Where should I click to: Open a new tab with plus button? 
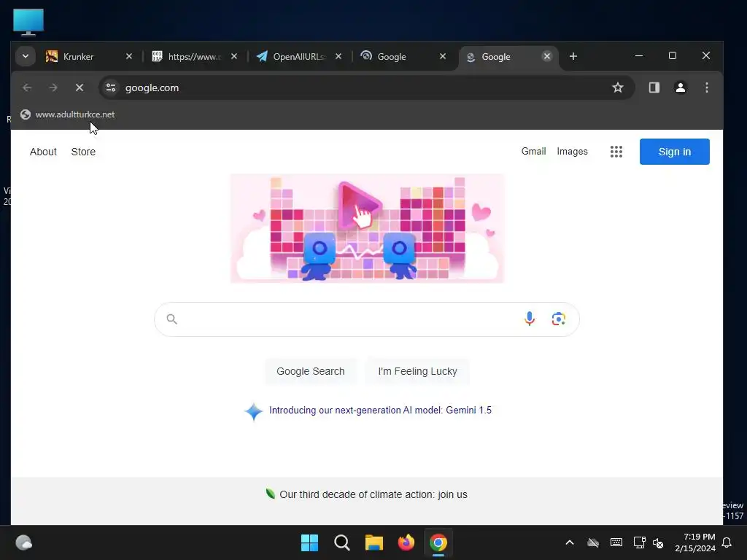(573, 57)
